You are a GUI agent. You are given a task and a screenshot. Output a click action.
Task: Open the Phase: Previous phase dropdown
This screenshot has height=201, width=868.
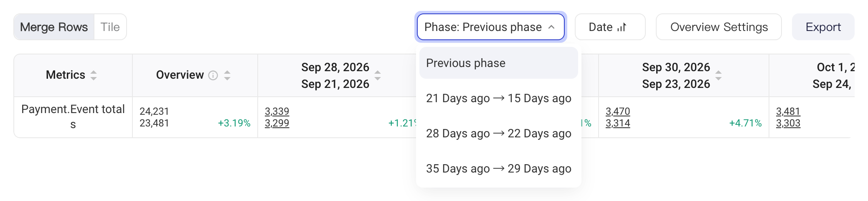490,27
